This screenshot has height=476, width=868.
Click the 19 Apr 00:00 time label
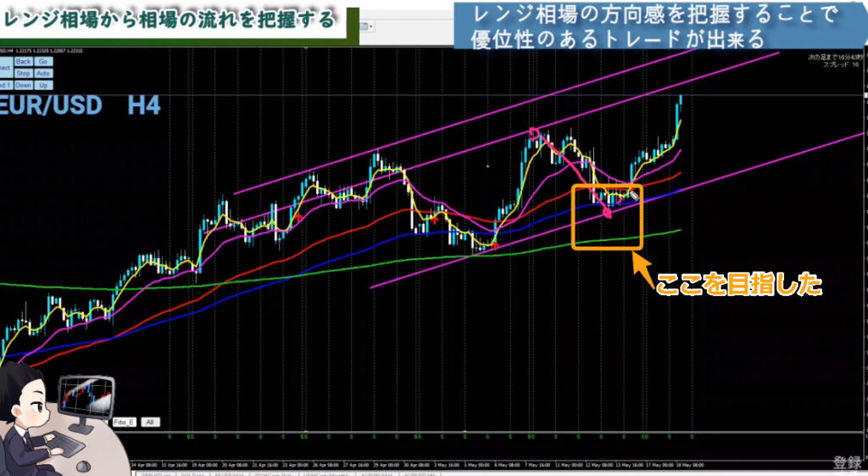(205, 465)
